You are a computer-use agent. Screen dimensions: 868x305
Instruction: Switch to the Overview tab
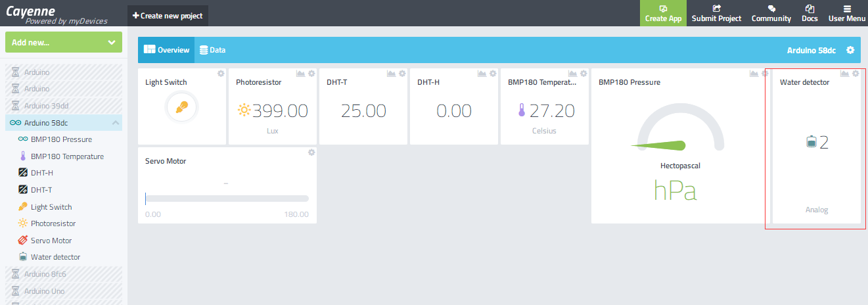(x=166, y=50)
